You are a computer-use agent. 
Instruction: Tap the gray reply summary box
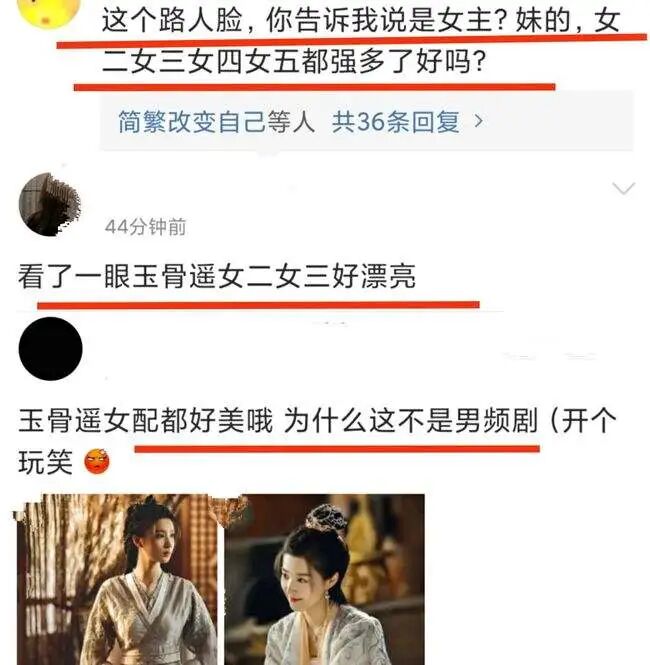point(366,121)
